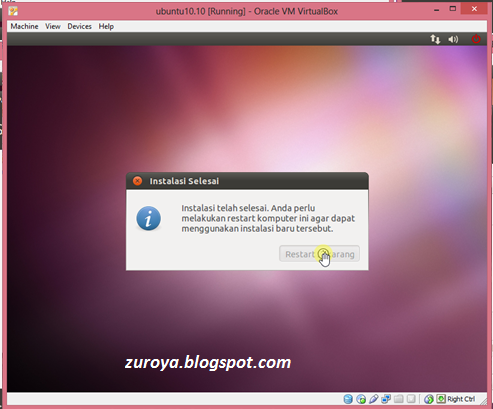Click the keyboard capture arrow indicator
The width and height of the screenshot is (493, 409).
click(441, 399)
